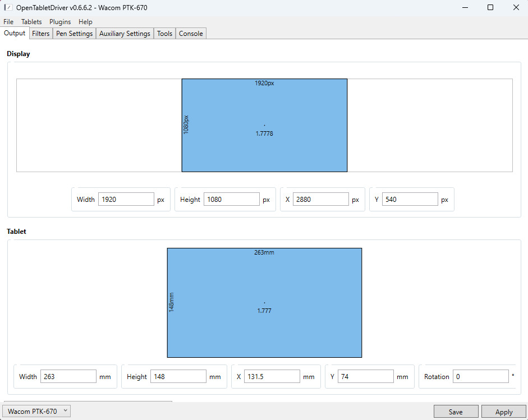Screen dimensions: 528x420
Task: Click the Tablet Rotation input field
Action: (480, 377)
